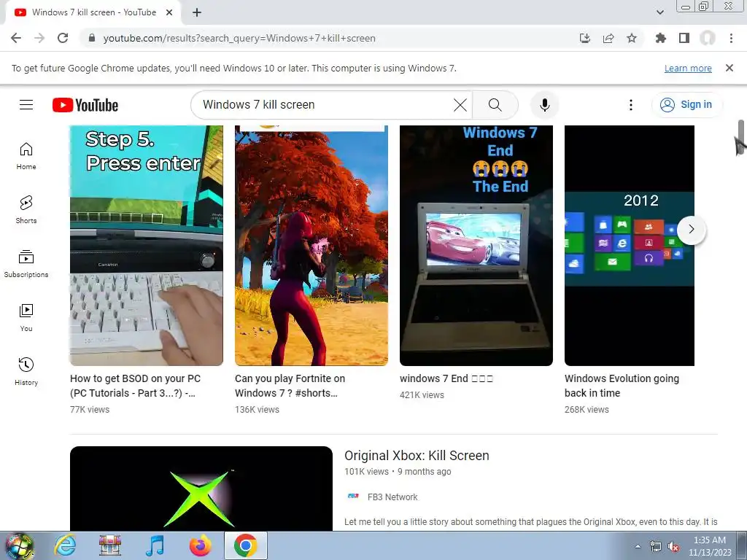Go back with the browser back arrow
747x560 pixels.
point(16,38)
